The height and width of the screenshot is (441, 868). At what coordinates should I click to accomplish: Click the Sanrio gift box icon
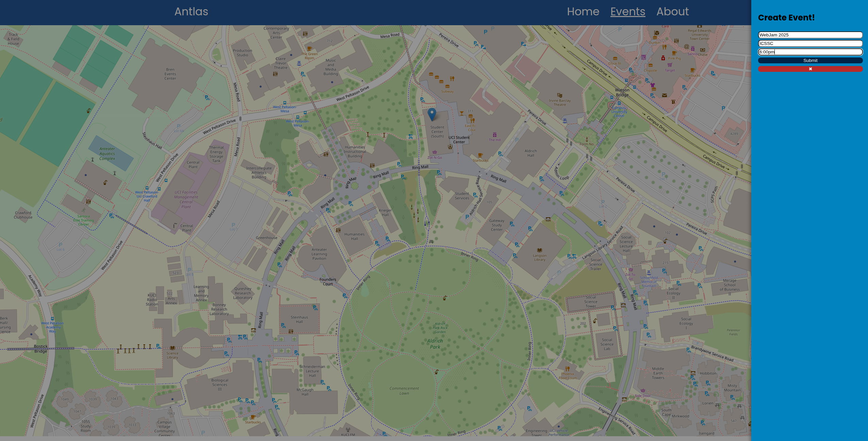click(692, 48)
